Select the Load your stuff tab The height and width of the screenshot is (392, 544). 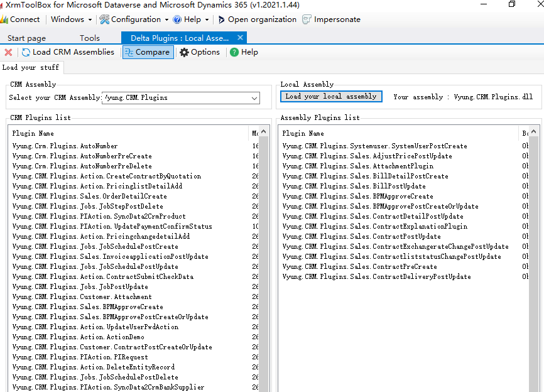(x=31, y=67)
